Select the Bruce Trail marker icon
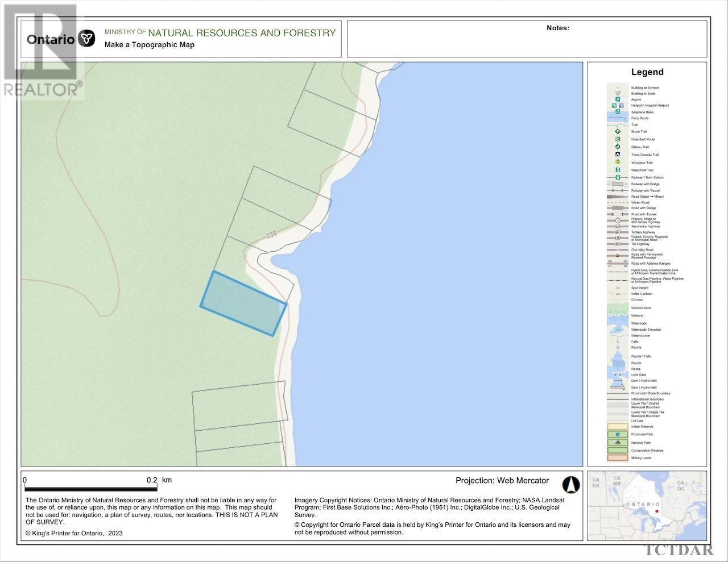Image resolution: width=728 pixels, height=562 pixels. 618,131
